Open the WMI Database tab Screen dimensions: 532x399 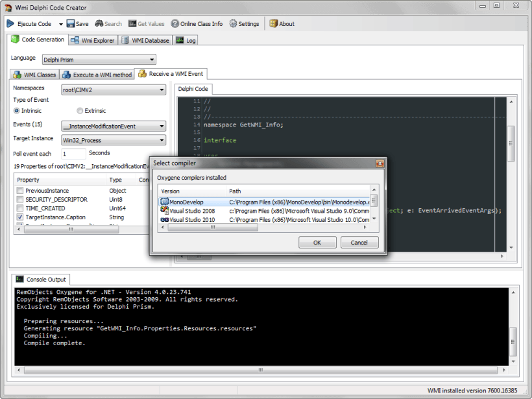click(145, 40)
